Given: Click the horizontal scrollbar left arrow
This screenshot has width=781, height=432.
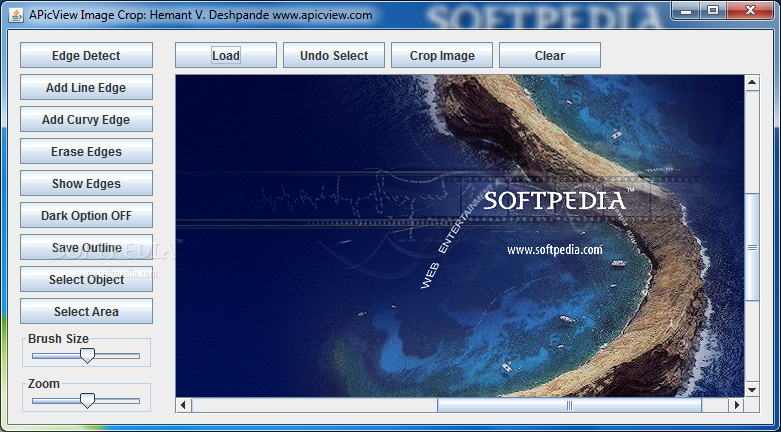Looking at the screenshot, I should click(183, 405).
